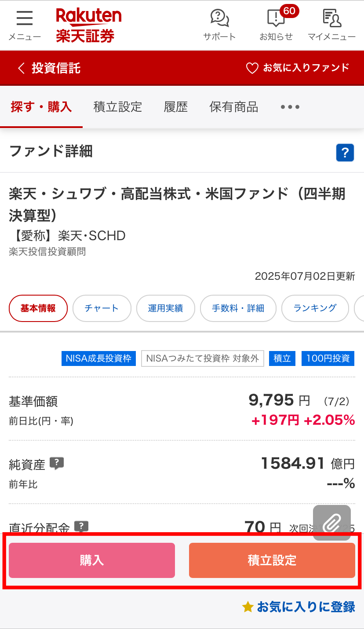Select the チャート pill
This screenshot has height=629, width=364.
[x=102, y=308]
